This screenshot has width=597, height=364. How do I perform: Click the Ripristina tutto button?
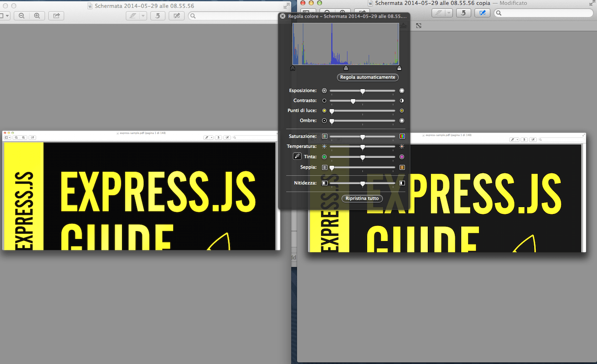362,198
